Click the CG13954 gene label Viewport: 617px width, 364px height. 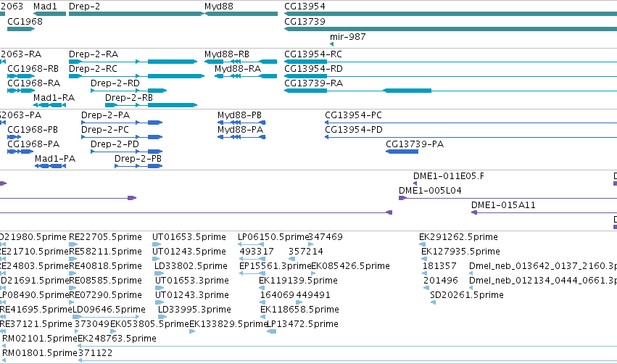tap(305, 7)
